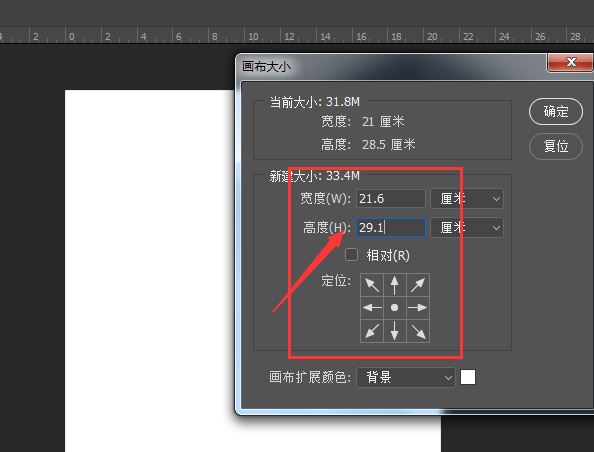Focus the 高度(H) field showing 29.1

[391, 228]
